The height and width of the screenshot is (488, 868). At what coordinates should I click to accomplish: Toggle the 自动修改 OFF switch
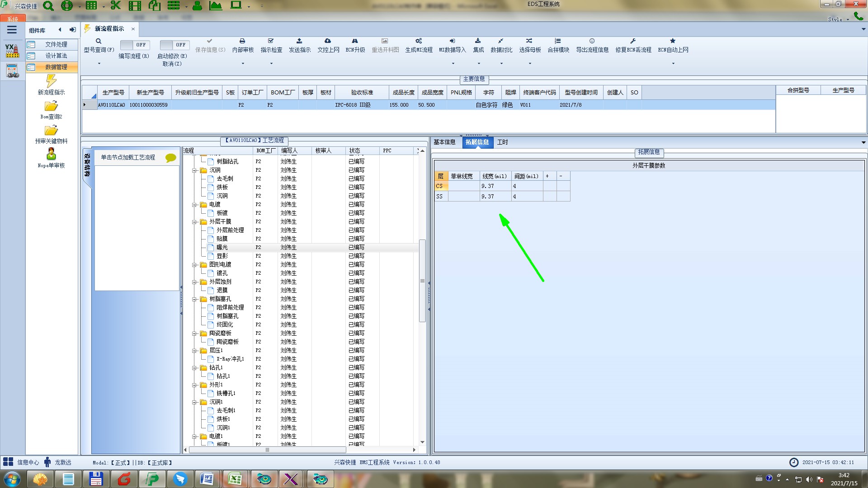click(174, 45)
